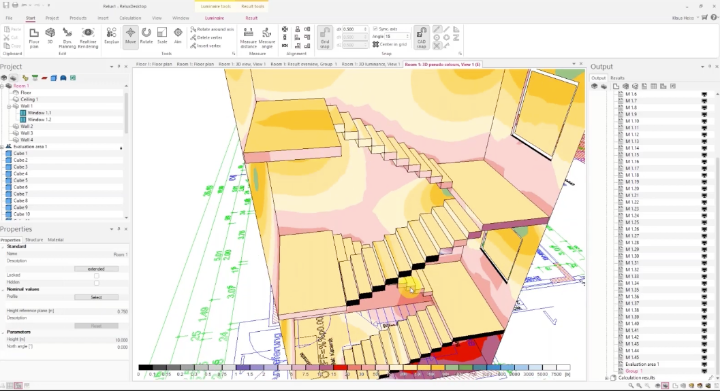720x391 pixels.
Task: Click the blue cube filter icon in Project toolbar
Action: pos(53,78)
